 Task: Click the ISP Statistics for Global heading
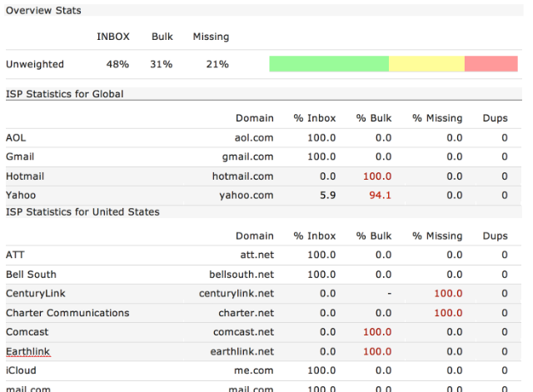[x=65, y=94]
